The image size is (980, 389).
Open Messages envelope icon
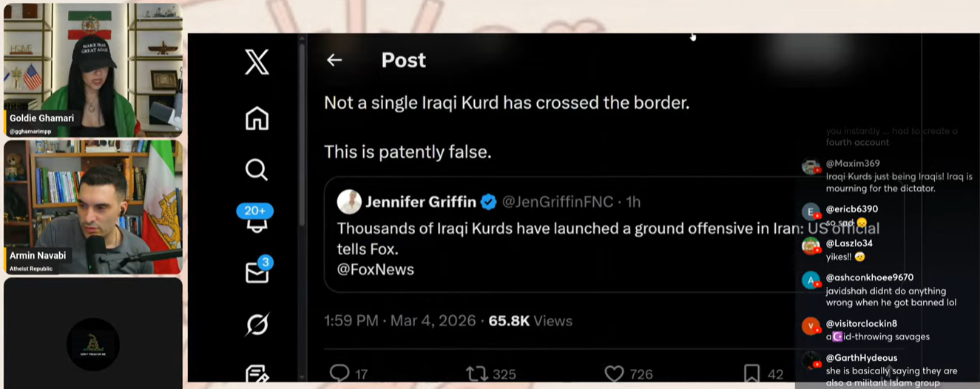coord(257,272)
